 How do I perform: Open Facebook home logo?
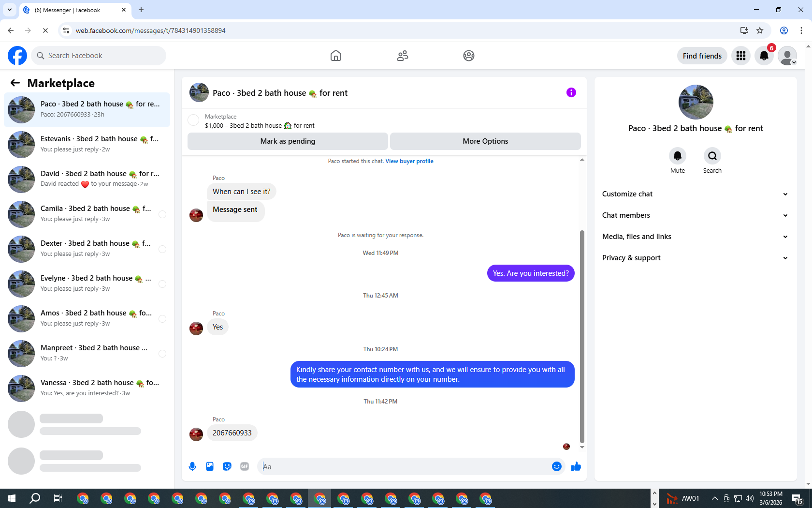[x=17, y=56]
